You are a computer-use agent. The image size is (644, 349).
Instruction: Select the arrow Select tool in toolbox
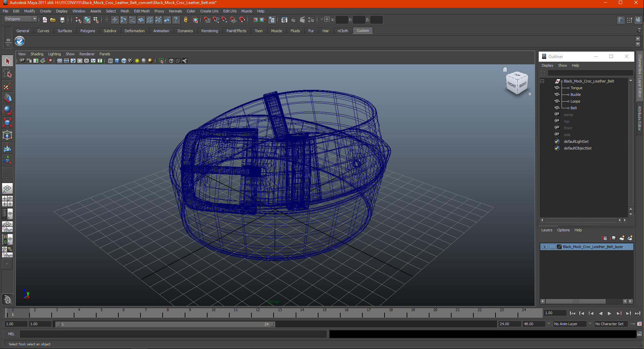pyautogui.click(x=7, y=61)
